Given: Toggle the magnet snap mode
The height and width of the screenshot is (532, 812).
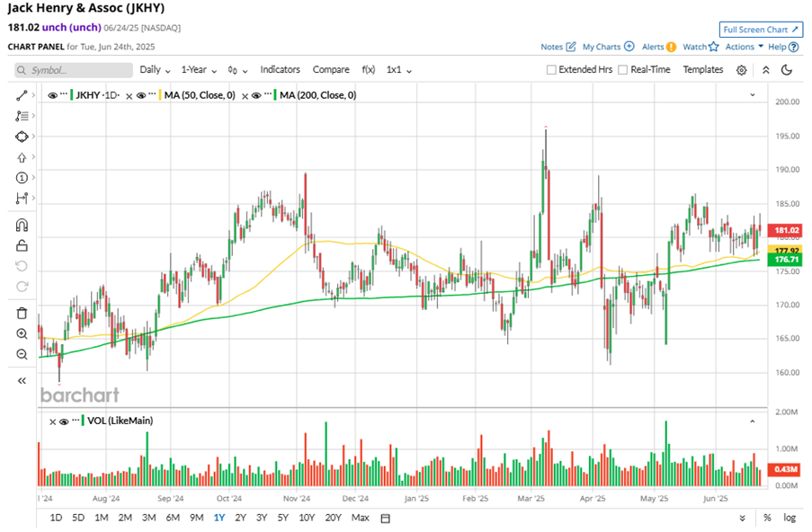Looking at the screenshot, I should [22, 226].
